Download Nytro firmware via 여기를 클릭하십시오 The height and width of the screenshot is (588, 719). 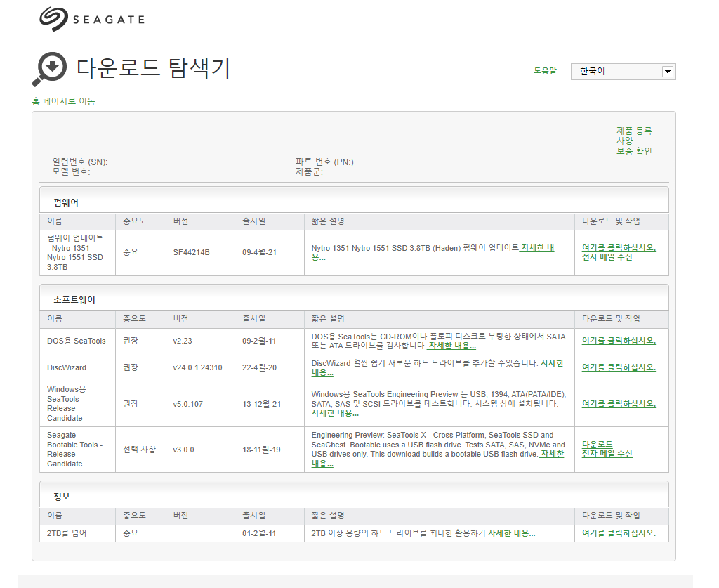click(619, 248)
